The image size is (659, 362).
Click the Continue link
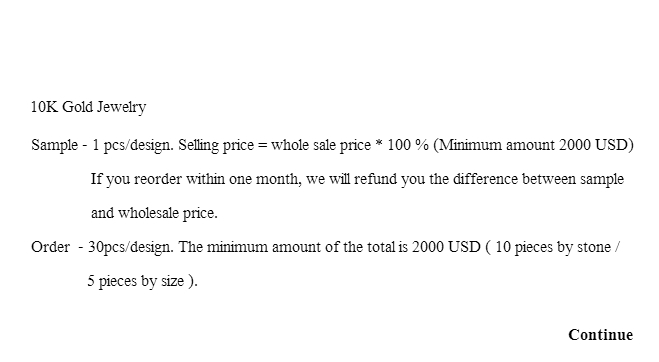(x=600, y=335)
